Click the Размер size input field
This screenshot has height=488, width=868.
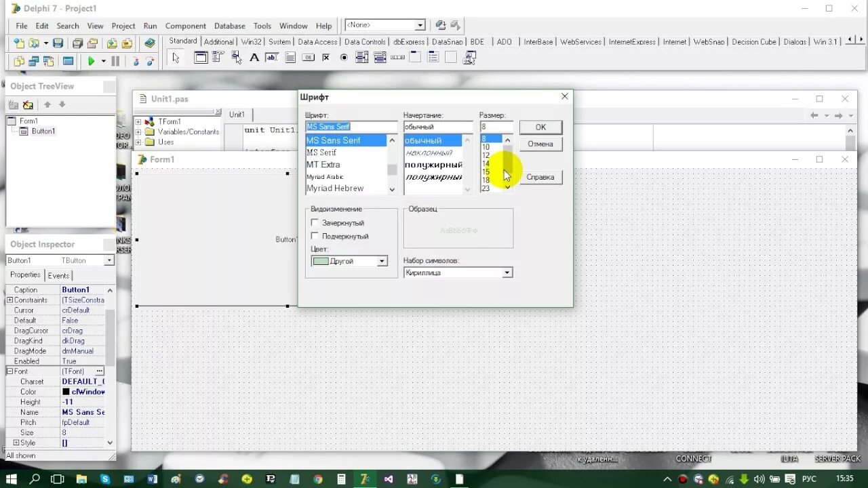pyautogui.click(x=496, y=127)
